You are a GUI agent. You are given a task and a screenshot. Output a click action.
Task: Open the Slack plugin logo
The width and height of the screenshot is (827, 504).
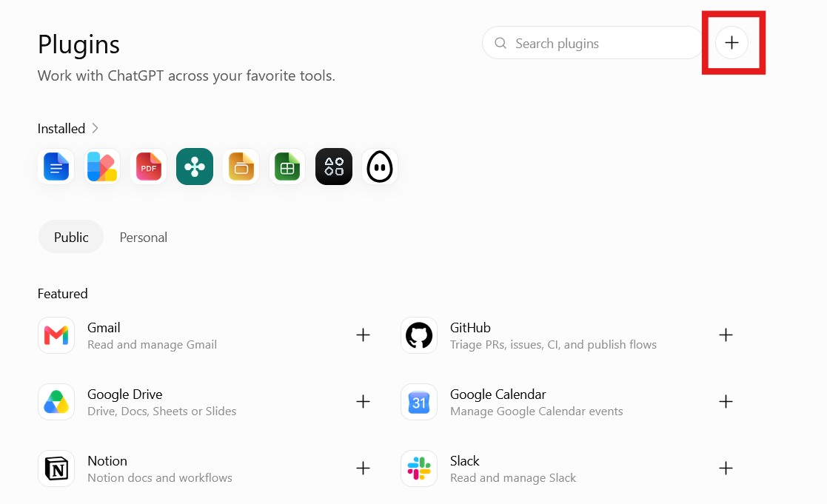[x=419, y=468]
